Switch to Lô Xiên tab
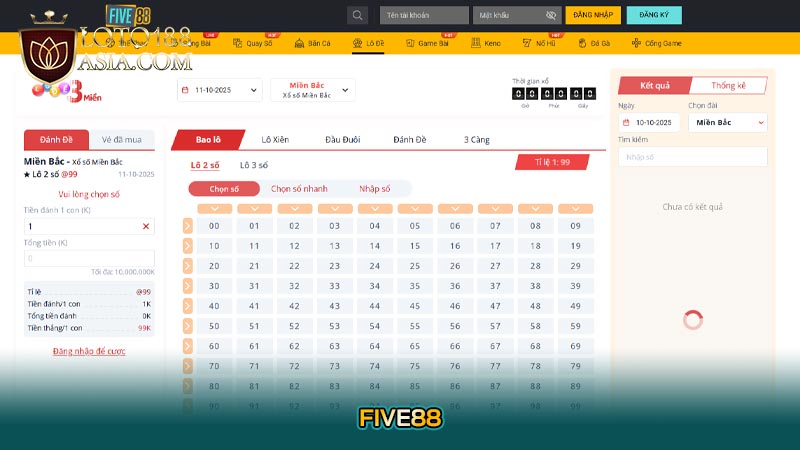This screenshot has width=800, height=450. tap(276, 140)
